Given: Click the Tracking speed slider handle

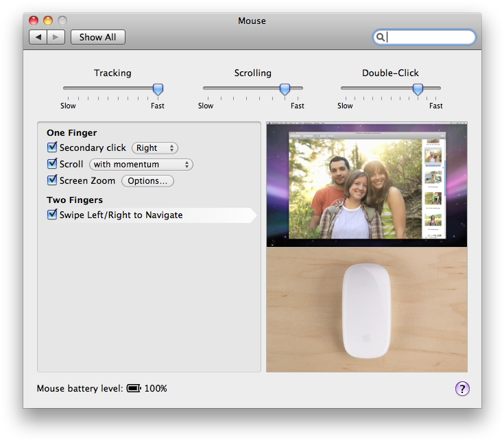Looking at the screenshot, I should (158, 88).
